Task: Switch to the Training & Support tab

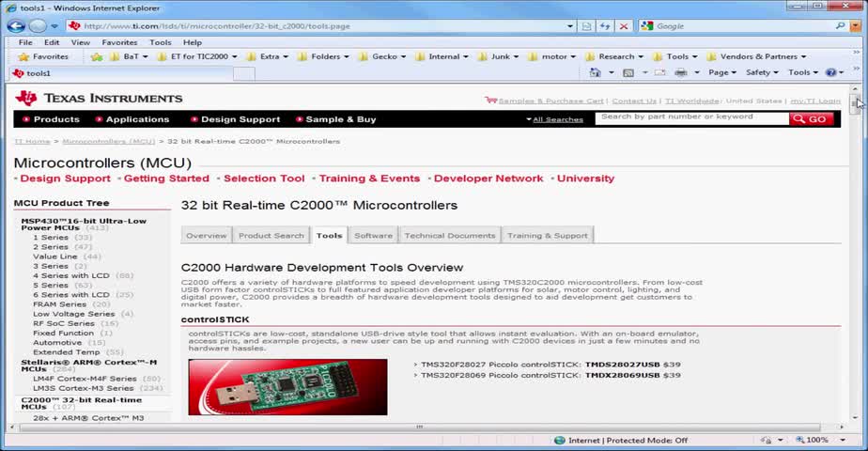Action: pos(548,235)
